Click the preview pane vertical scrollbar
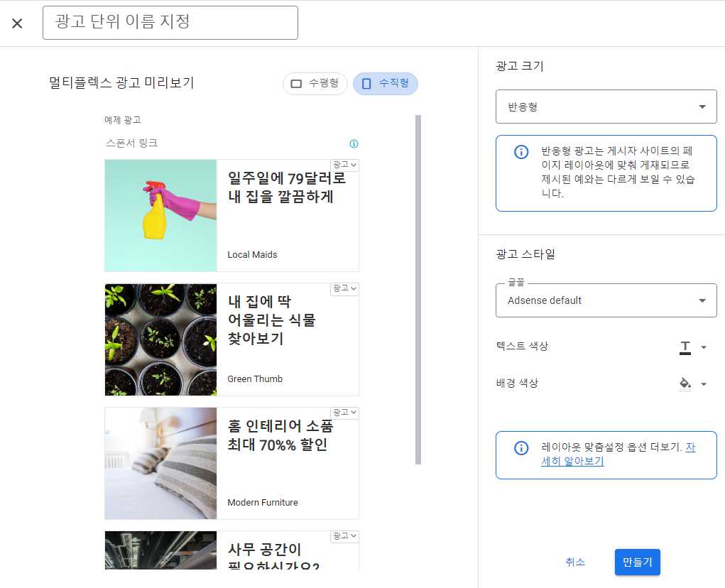This screenshot has width=725, height=588. click(x=418, y=290)
